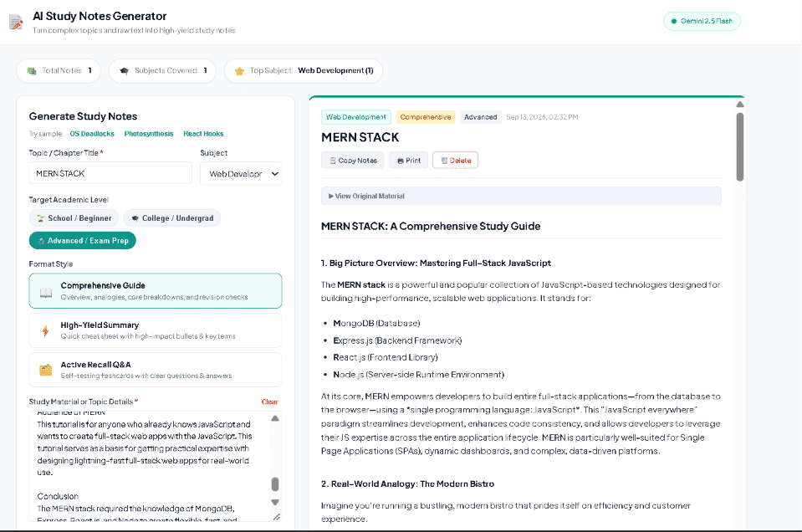This screenshot has width=802, height=532.
Task: Click the Total Notes books icon
Action: (x=32, y=71)
